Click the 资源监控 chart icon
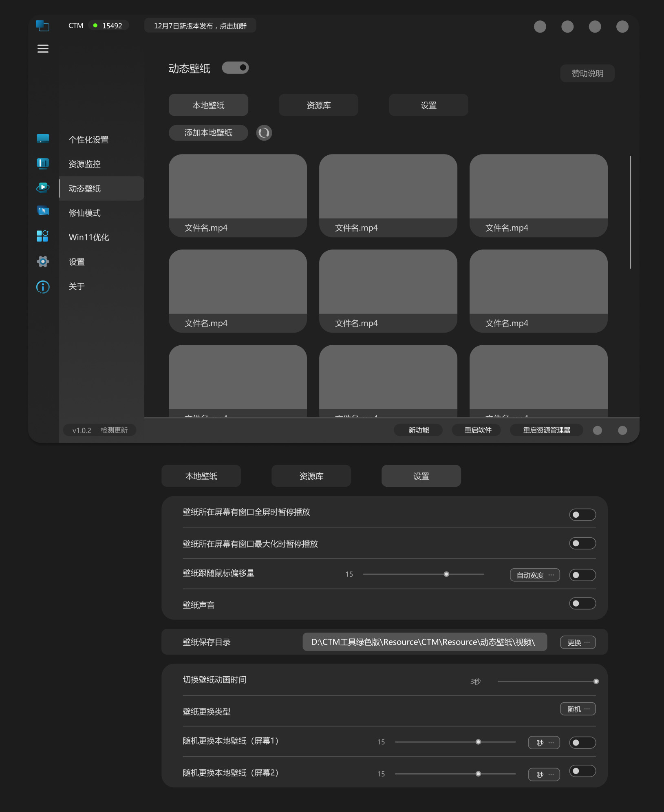Viewport: 664px width, 812px height. 43,163
